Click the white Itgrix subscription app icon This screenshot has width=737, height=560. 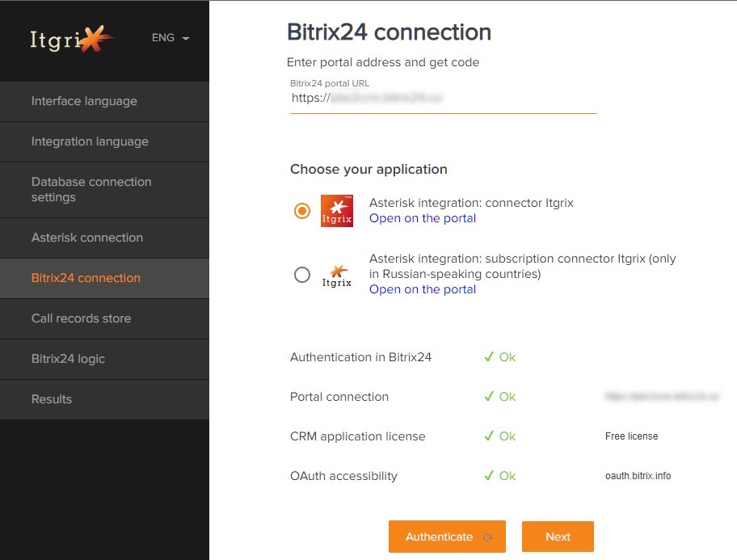[x=336, y=276]
